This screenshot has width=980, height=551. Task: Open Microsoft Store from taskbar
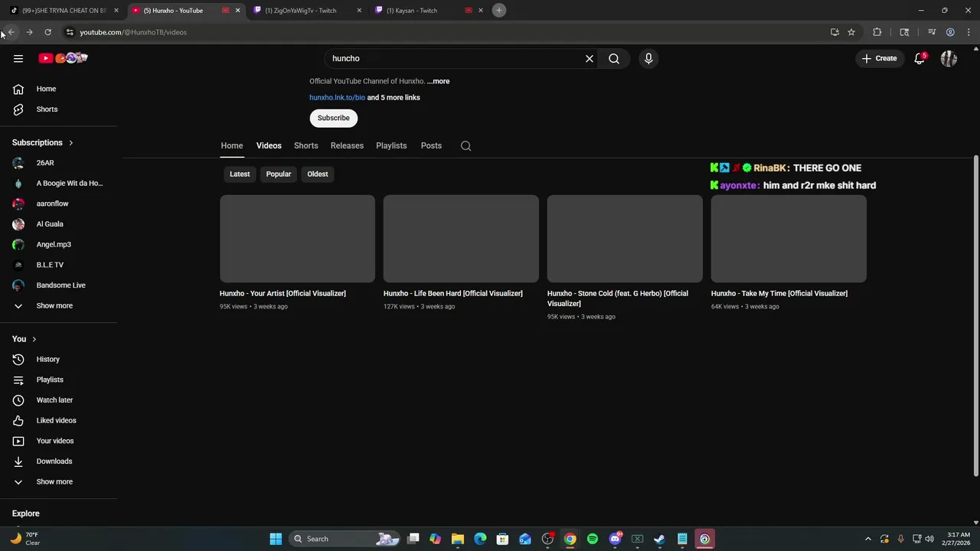[x=502, y=539]
